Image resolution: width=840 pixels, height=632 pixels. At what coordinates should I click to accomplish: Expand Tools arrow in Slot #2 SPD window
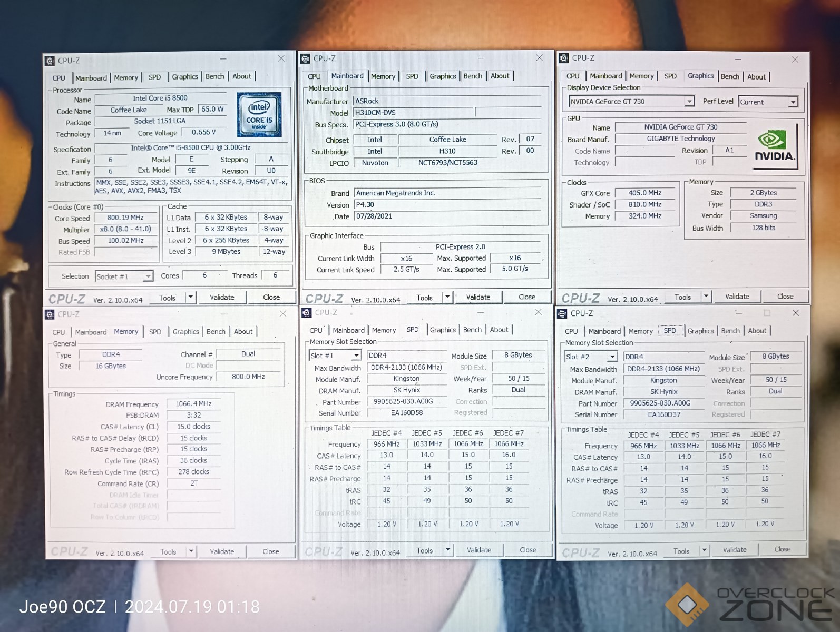click(704, 550)
